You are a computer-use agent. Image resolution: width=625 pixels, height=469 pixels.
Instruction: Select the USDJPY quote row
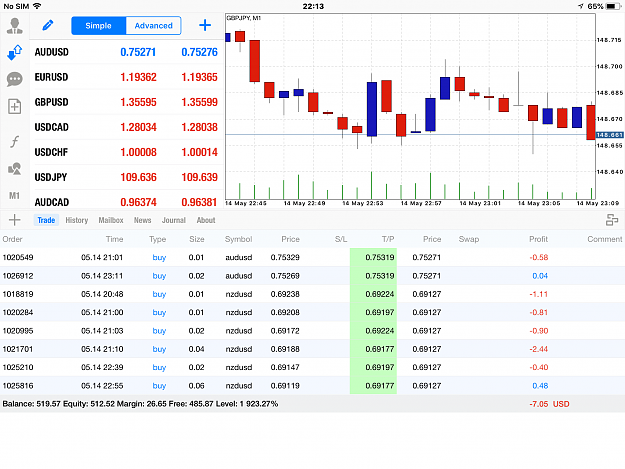click(126, 177)
